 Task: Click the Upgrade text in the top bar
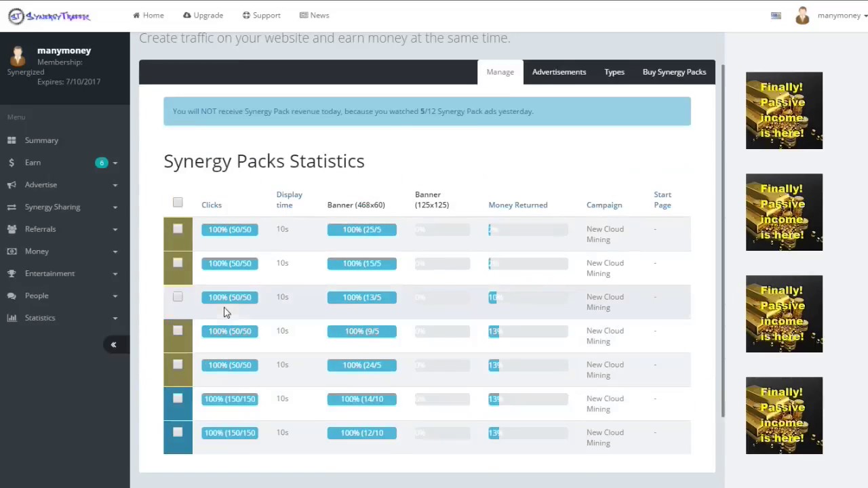208,15
